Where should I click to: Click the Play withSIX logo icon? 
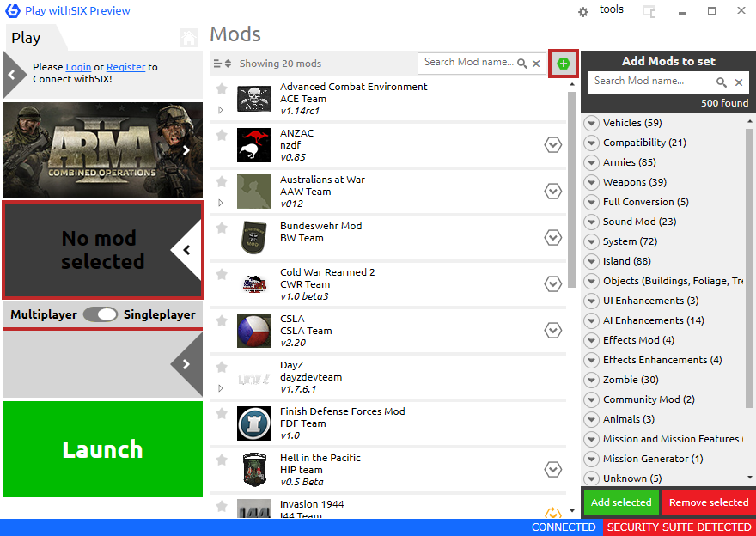[x=13, y=10]
